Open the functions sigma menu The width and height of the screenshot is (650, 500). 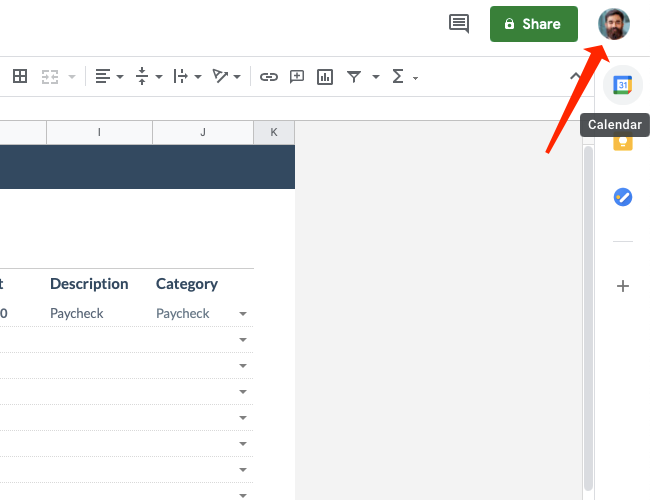click(x=405, y=77)
